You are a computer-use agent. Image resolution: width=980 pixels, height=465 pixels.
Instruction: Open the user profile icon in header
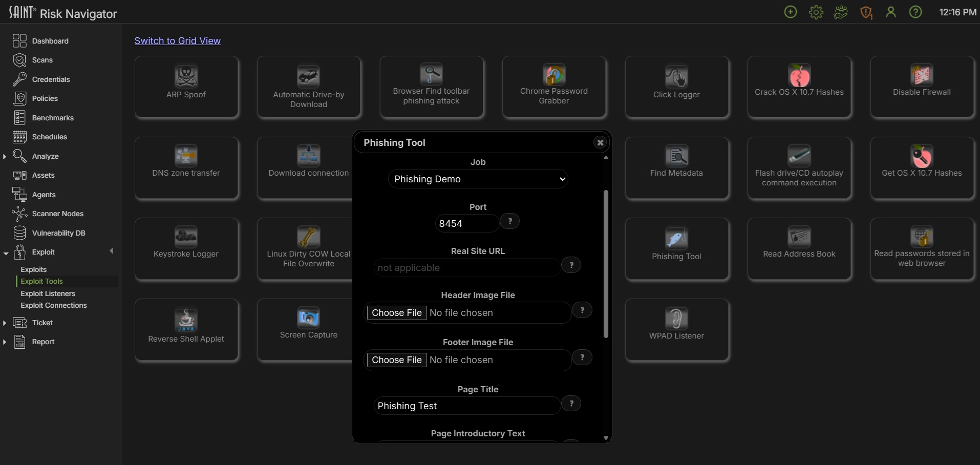pos(891,12)
